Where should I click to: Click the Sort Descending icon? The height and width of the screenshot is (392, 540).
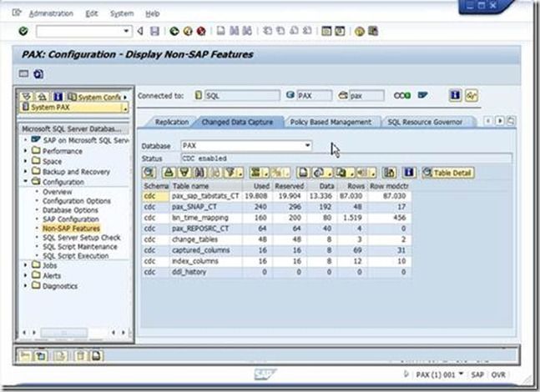[x=184, y=173]
